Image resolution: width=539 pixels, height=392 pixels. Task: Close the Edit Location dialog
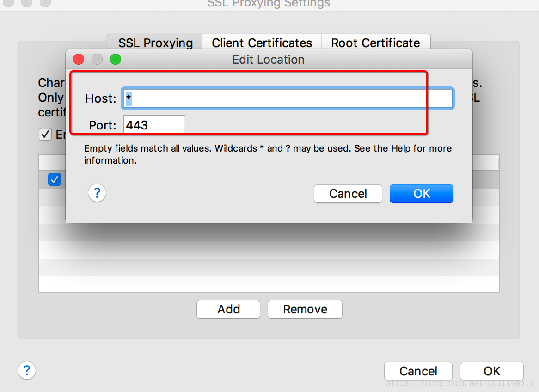coord(79,59)
